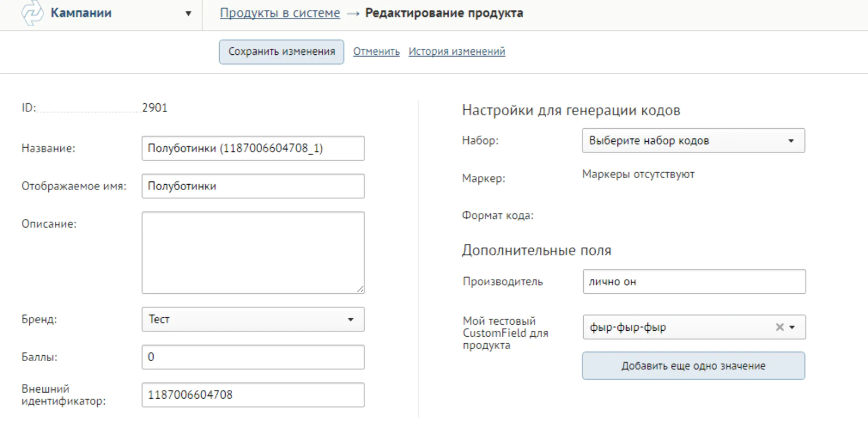Click the Настройки для генерации кодов heading
This screenshot has width=868, height=422.
pyautogui.click(x=571, y=110)
